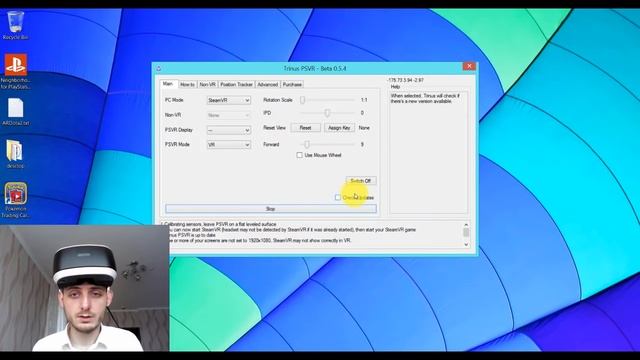The width and height of the screenshot is (640, 360).
Task: Click the sensor coordinates readout above Help
Action: (x=406, y=80)
